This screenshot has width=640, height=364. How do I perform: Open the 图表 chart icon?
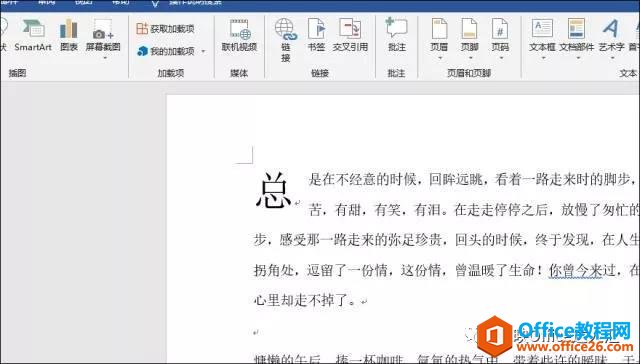pos(69,36)
